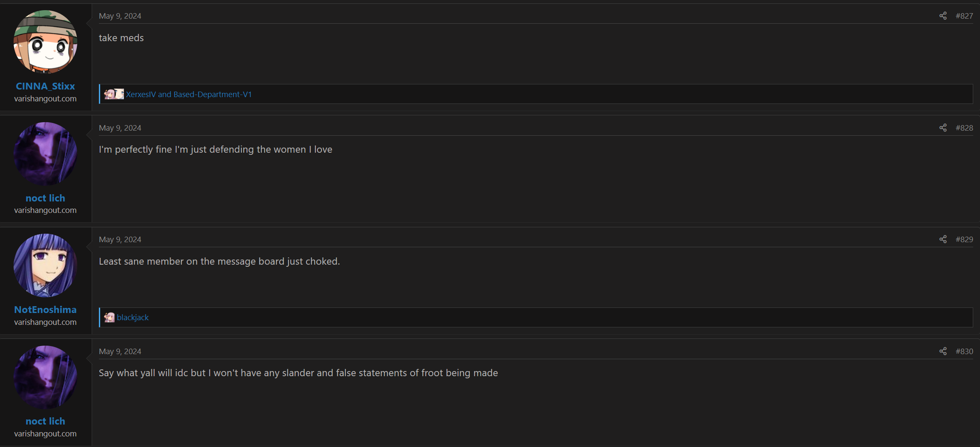Open NotEnoshima avatar image

click(45, 265)
